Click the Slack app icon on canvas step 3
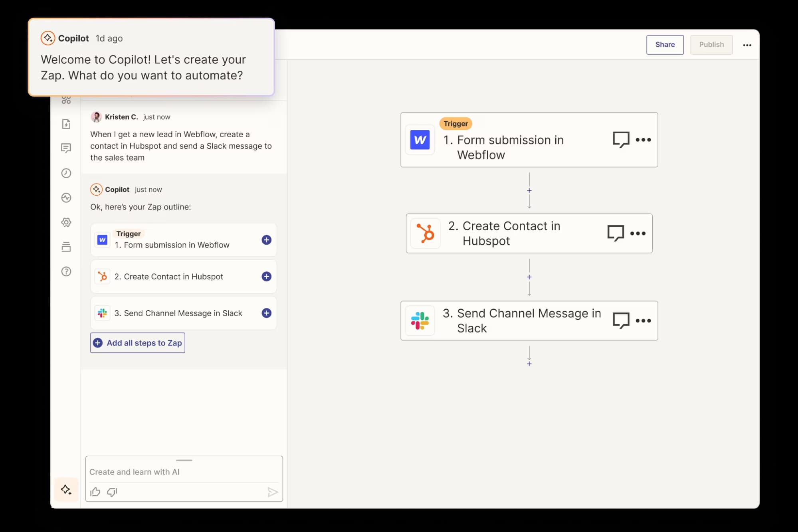The height and width of the screenshot is (532, 798). 420,320
